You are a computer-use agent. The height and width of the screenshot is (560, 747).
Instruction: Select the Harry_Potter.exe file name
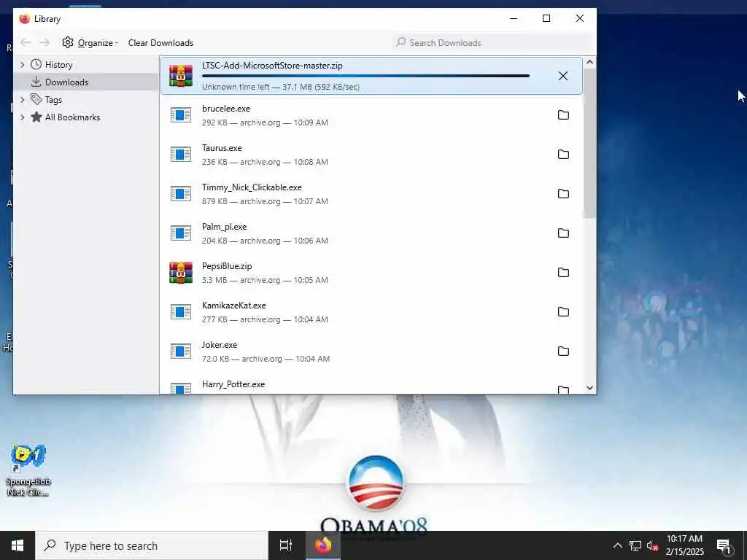(233, 384)
